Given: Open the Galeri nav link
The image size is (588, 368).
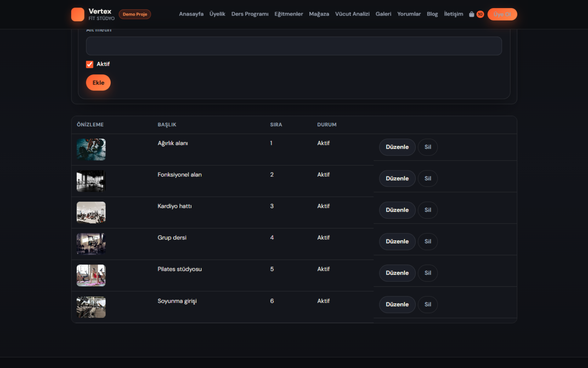Looking at the screenshot, I should point(383,14).
